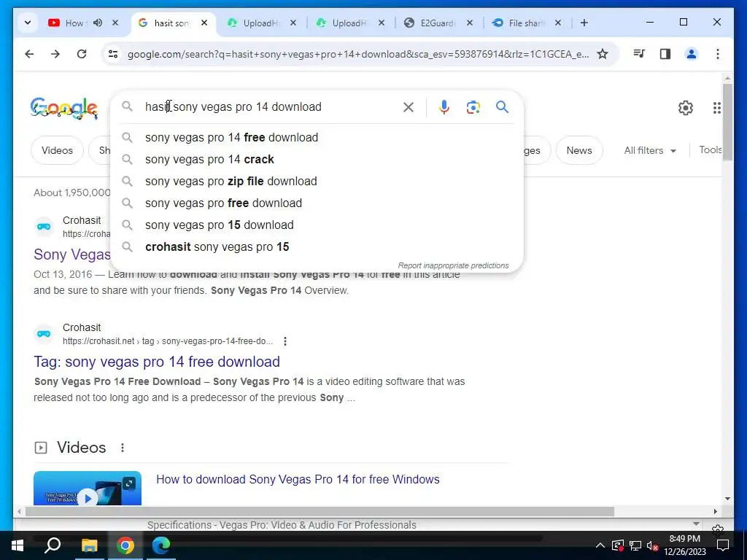Open the tab search dropdown chevron
Screen dimensions: 747x560
[28, 23]
